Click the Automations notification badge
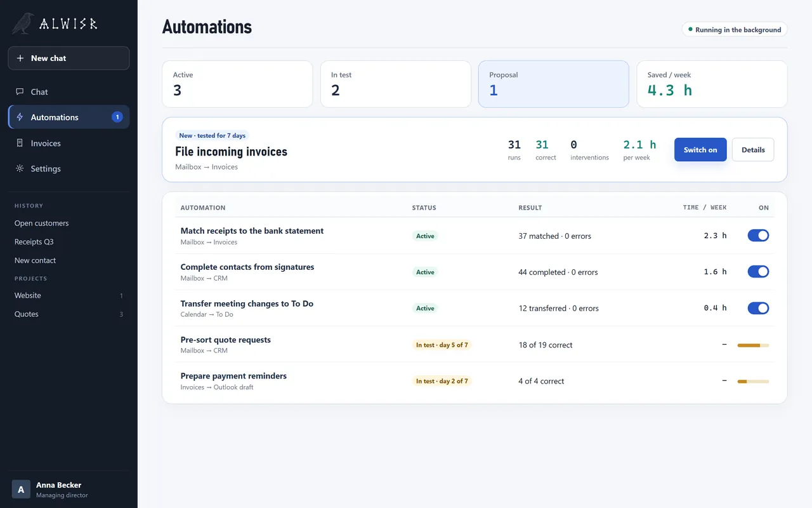 [117, 117]
